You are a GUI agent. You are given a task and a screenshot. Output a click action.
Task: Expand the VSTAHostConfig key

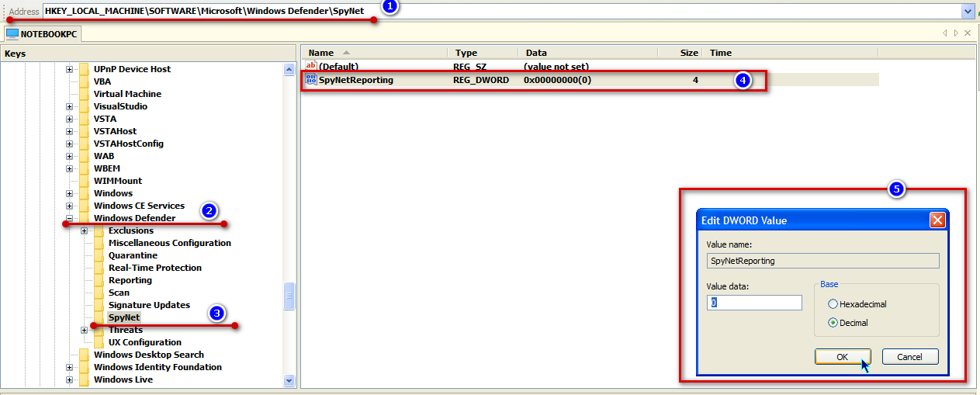tap(69, 144)
